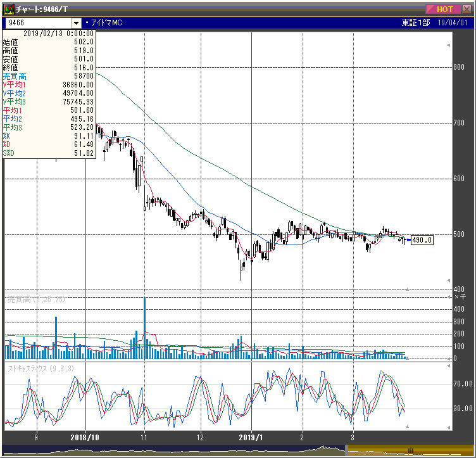Close the chart window
Image resolution: width=476 pixels, height=458 pixels.
coord(466,9)
